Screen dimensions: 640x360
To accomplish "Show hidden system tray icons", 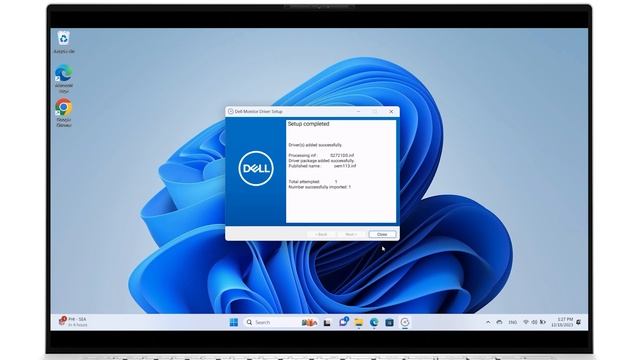I will coord(488,322).
